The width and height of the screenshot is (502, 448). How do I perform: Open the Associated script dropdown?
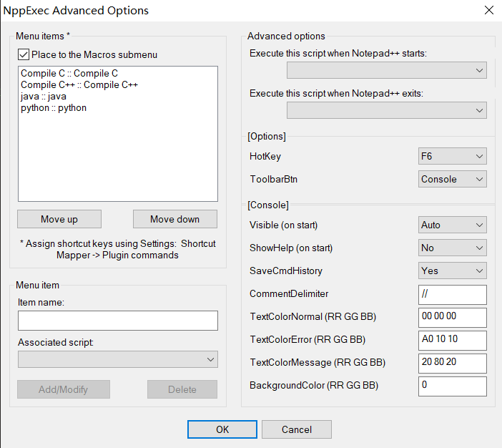click(118, 359)
